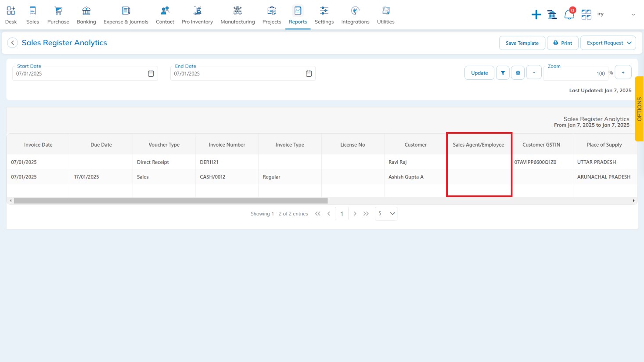The image size is (644, 362).
Task: Open the Projects module
Action: (272, 15)
